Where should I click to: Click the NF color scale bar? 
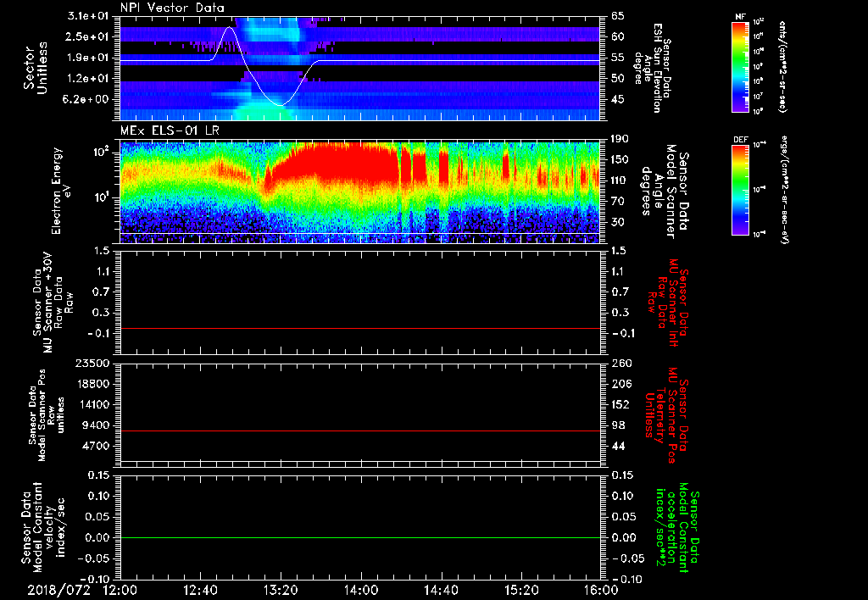coord(741,67)
